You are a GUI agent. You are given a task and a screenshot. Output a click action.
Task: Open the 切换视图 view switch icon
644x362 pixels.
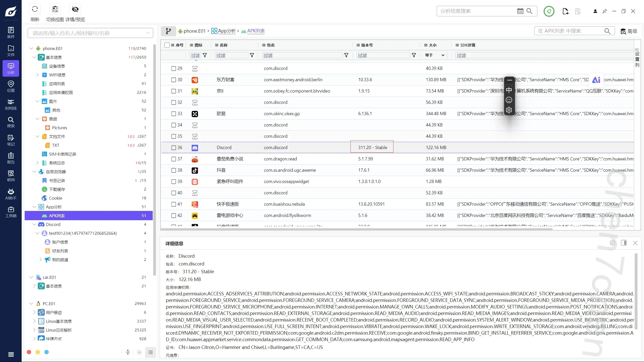[55, 9]
